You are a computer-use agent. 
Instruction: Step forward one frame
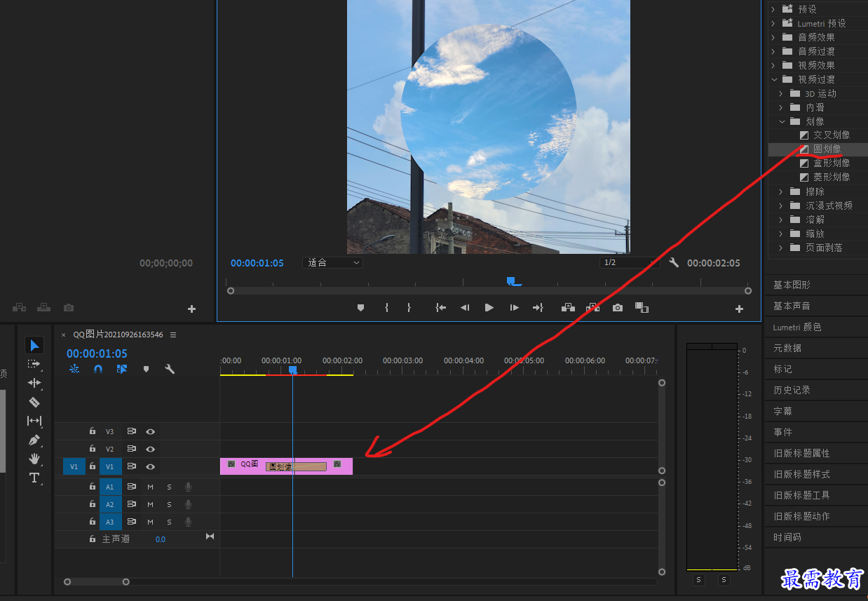(x=514, y=308)
